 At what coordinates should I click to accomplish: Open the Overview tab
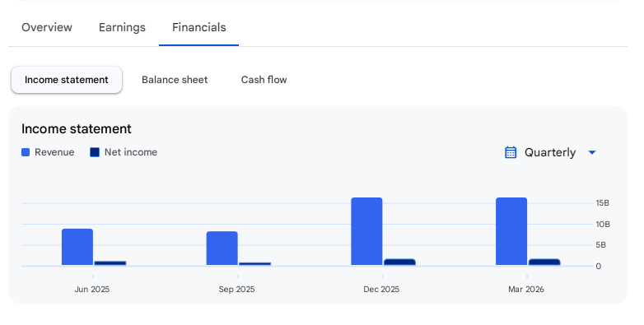[x=47, y=27]
